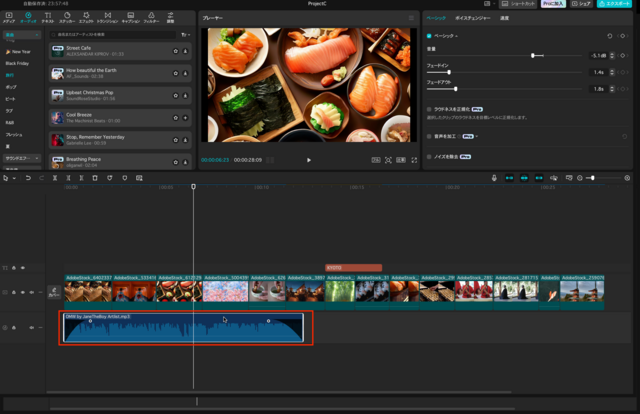Step the volume -5.1dB value spinner
Viewport: 640px width, 414px height.
(612, 56)
